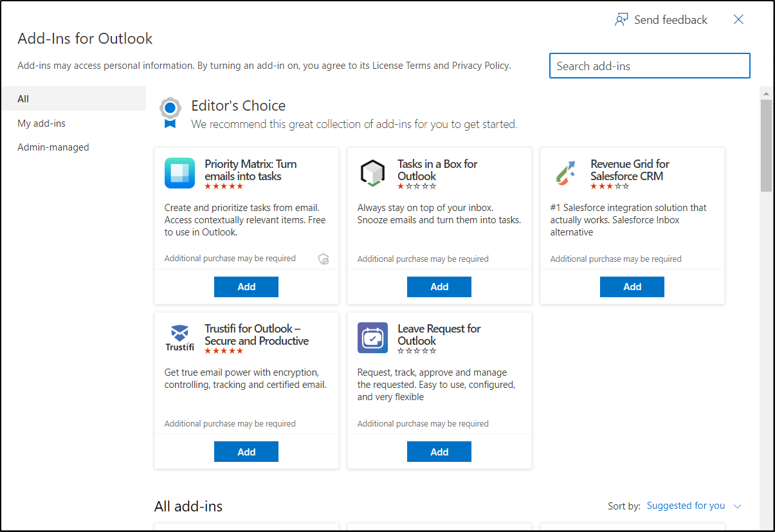This screenshot has width=775, height=532.
Task: Click 'Get true email power with encryption' description
Action: pos(245,378)
